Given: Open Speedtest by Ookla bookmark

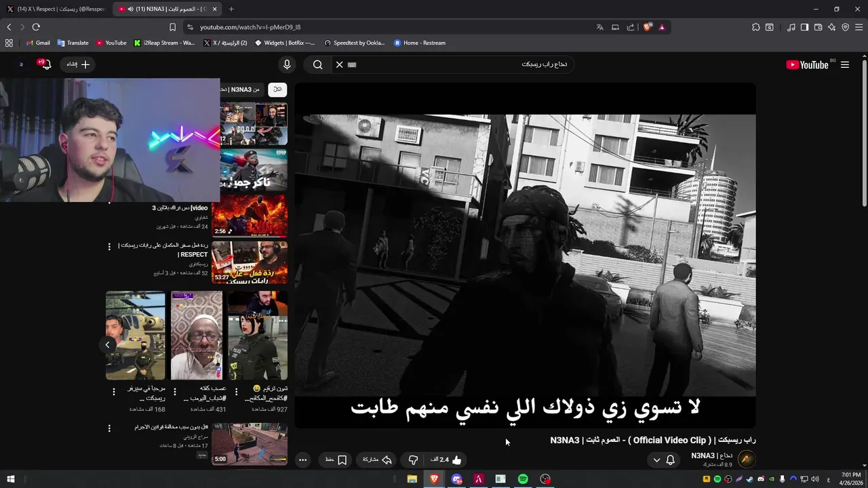Looking at the screenshot, I should tap(354, 43).
